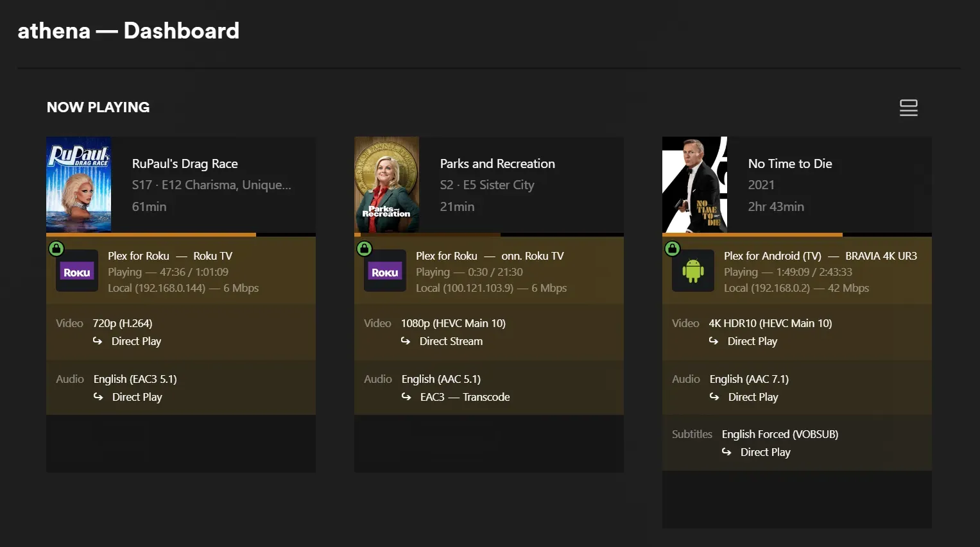Click the NOW PLAYING section header

[98, 107]
